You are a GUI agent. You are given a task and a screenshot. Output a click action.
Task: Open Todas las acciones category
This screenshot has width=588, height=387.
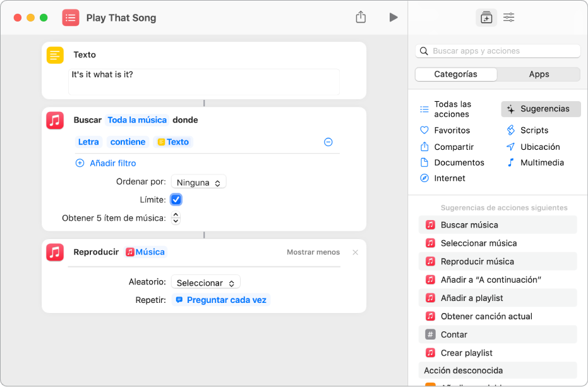[x=446, y=109]
